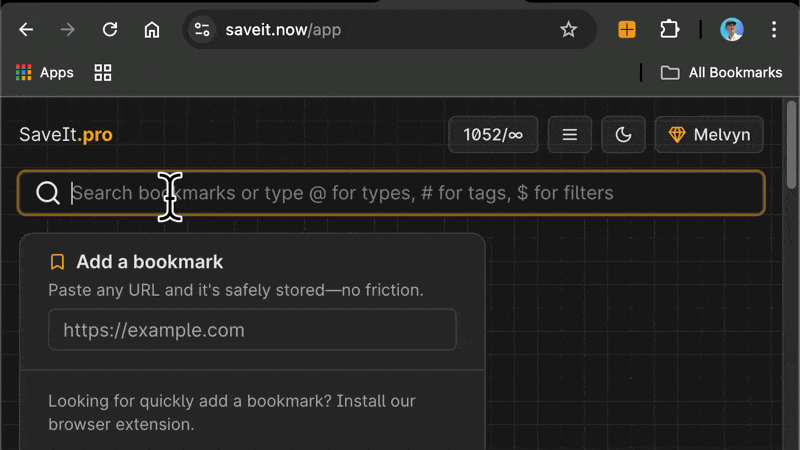Click the page vertical scrollbar
Screen dimensions: 800x450
[x=791, y=145]
